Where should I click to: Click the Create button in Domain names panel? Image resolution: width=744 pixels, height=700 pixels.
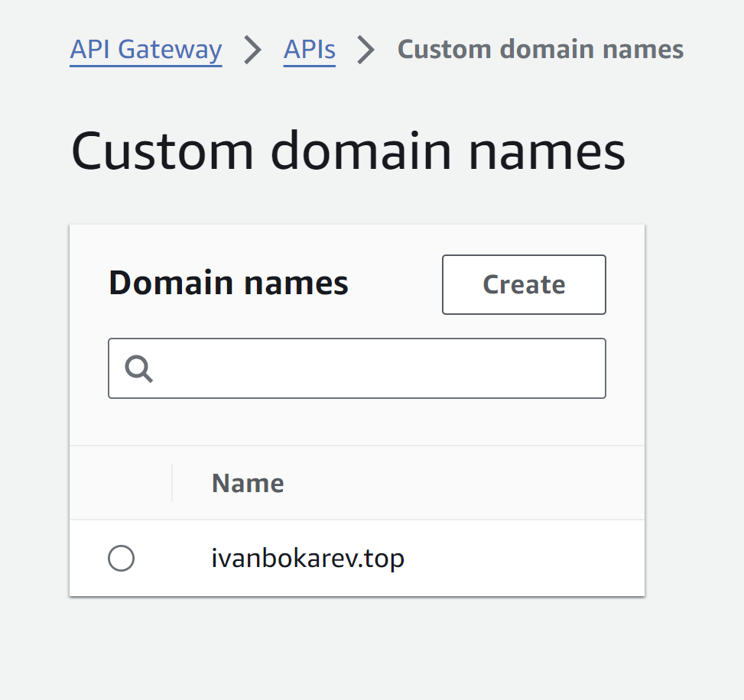pos(524,284)
